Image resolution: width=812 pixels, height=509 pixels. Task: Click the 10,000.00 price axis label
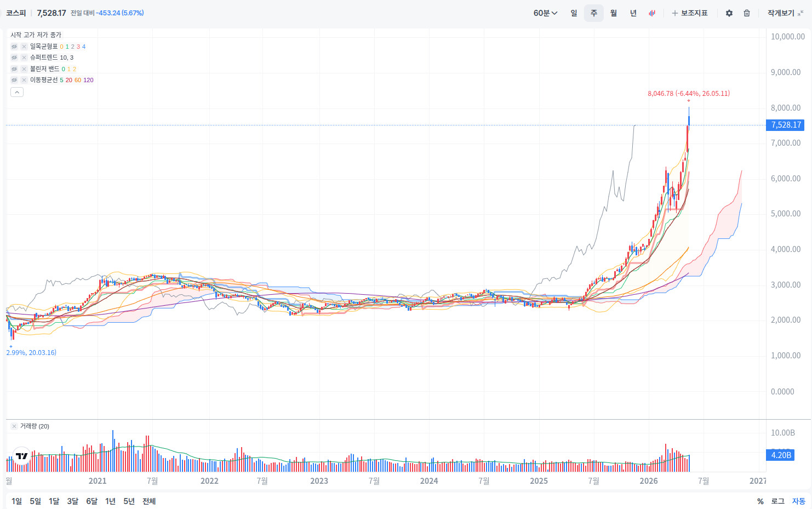pyautogui.click(x=788, y=37)
